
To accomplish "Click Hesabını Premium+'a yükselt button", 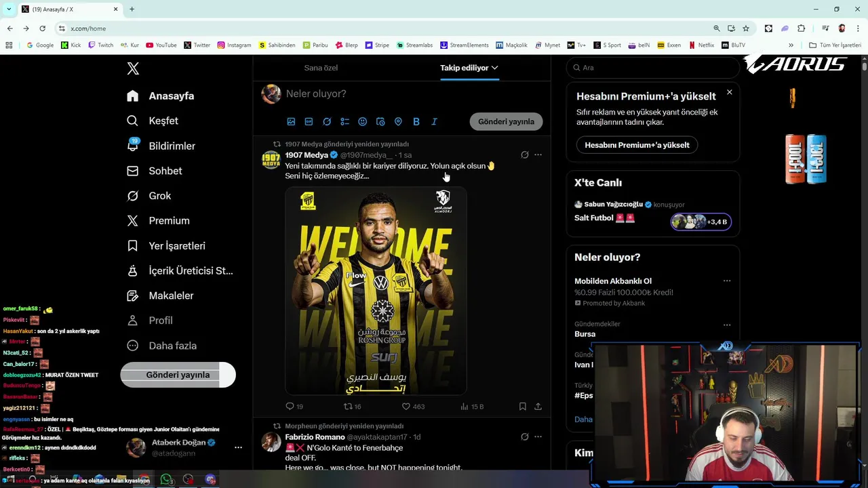I will tap(637, 145).
